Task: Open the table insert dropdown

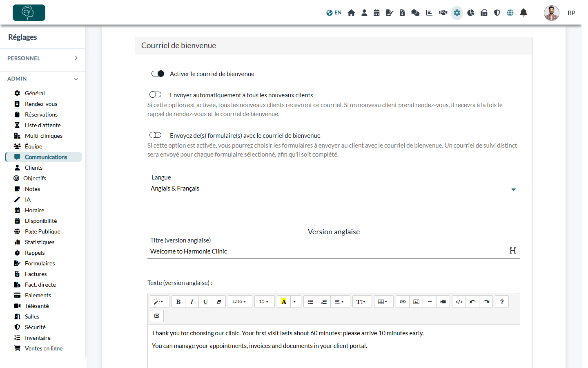Action: tap(383, 302)
